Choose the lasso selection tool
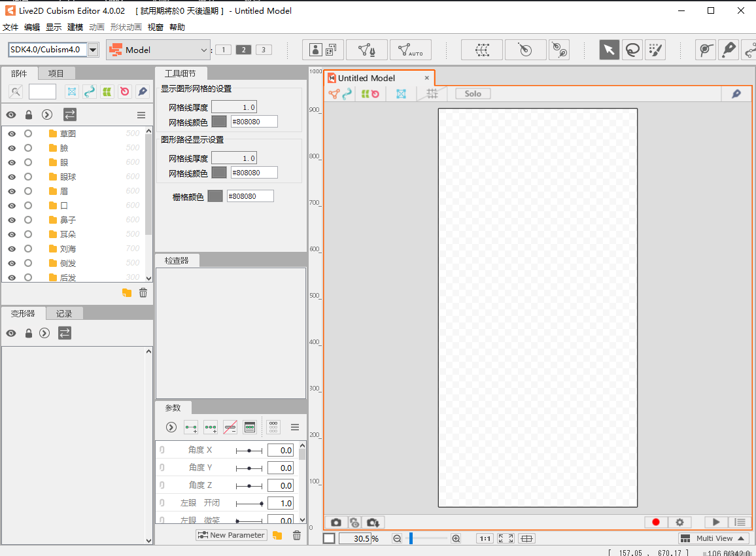 632,50
